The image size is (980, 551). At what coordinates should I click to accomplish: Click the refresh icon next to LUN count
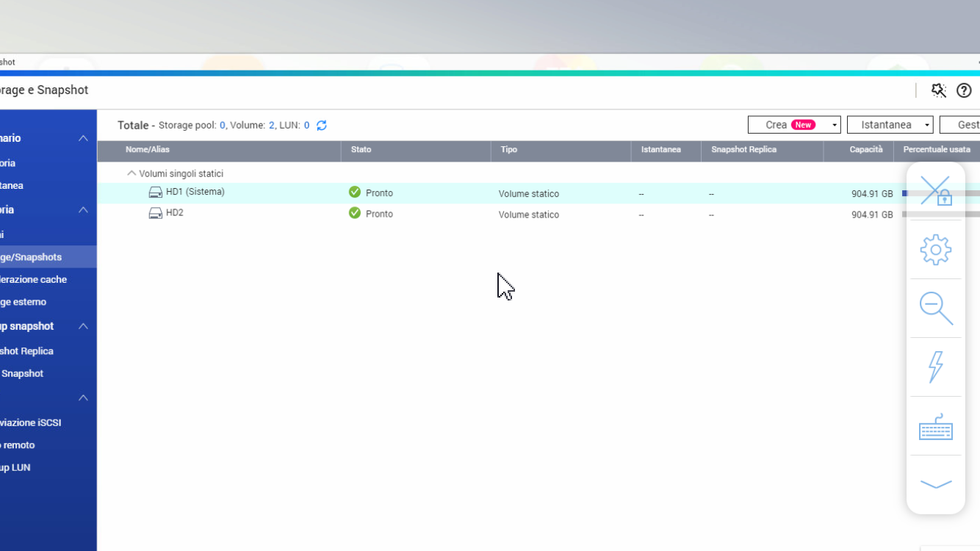click(322, 126)
